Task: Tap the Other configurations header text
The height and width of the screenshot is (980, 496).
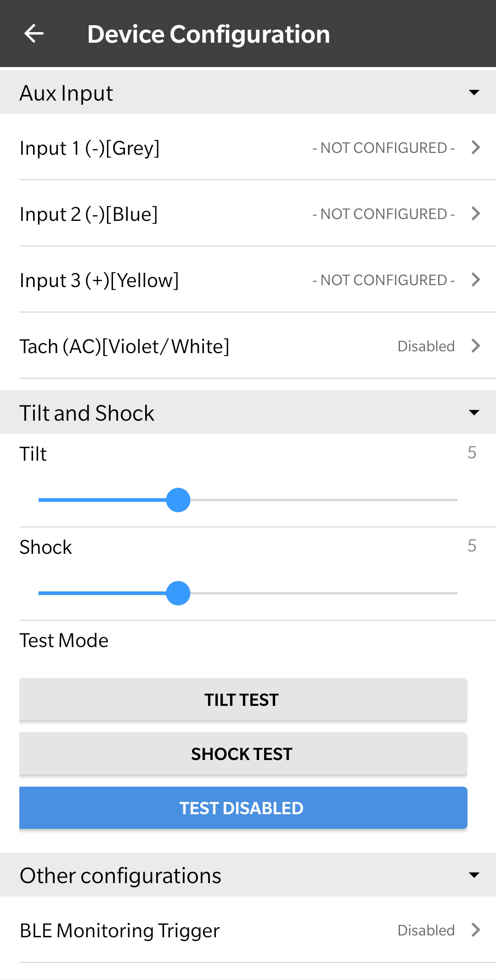Action: tap(121, 876)
